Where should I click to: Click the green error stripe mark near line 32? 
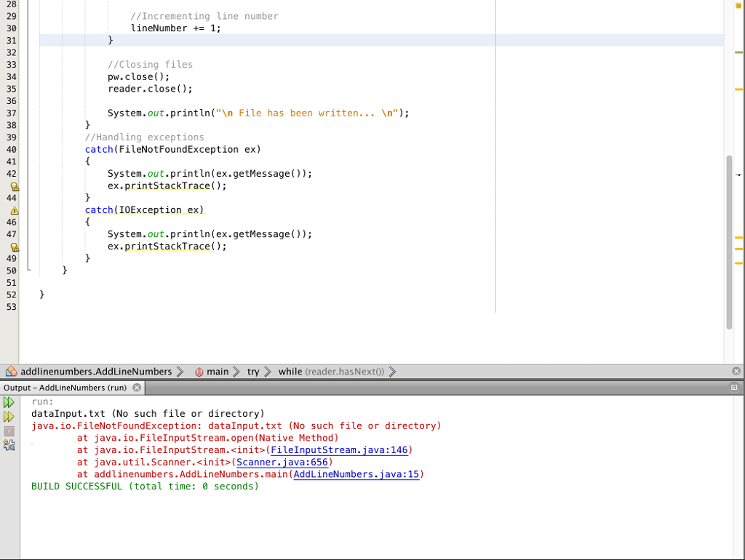[x=738, y=52]
